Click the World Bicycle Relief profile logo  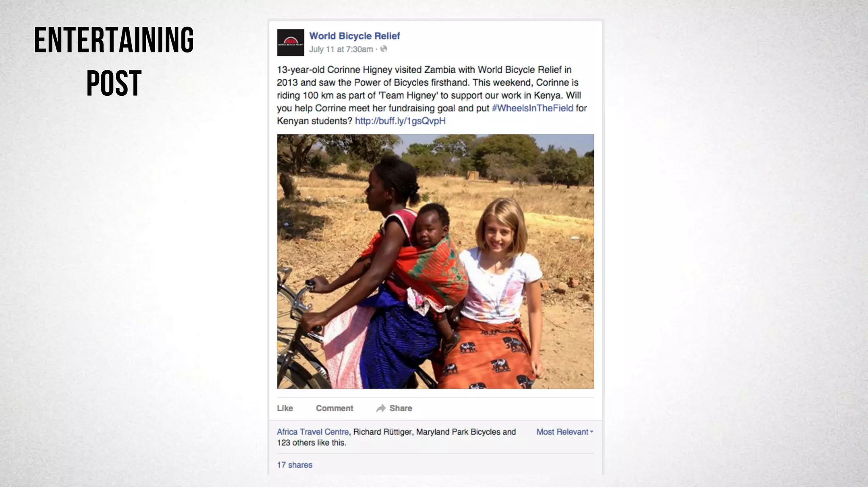tap(290, 42)
